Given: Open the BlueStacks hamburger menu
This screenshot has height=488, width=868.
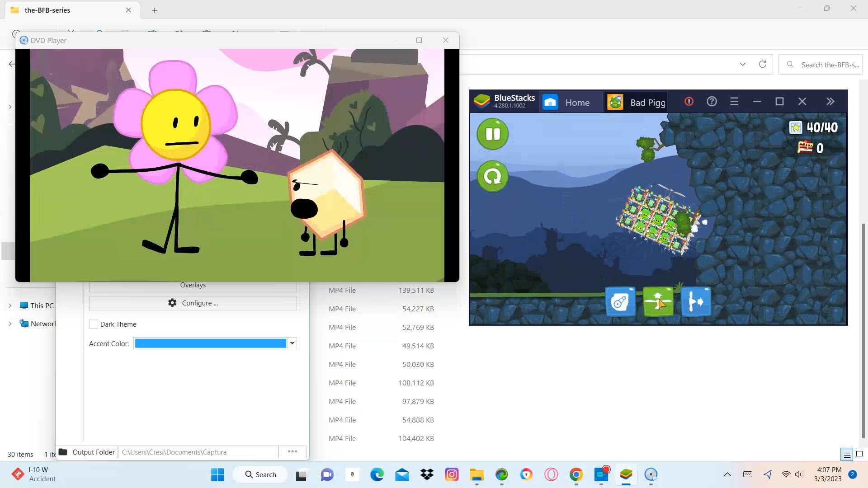Looking at the screenshot, I should (734, 102).
